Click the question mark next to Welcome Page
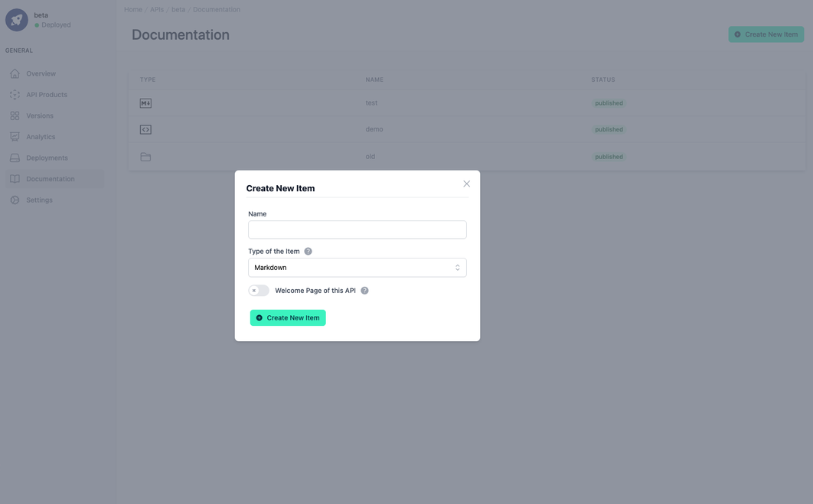 pyautogui.click(x=364, y=290)
